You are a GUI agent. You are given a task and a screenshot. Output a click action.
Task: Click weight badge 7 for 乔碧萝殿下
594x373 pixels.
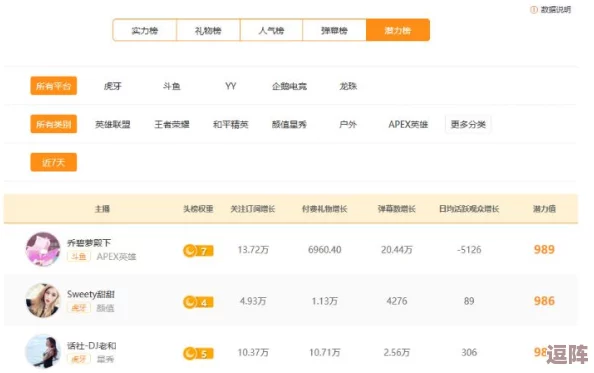point(198,251)
